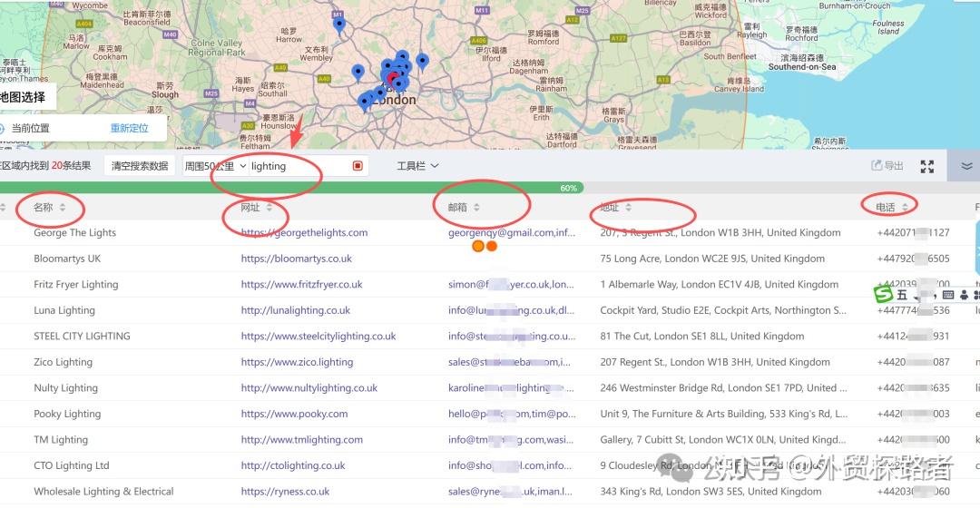980x508 pixels.
Task: Open www.tmlighting.com website link
Action: point(302,440)
